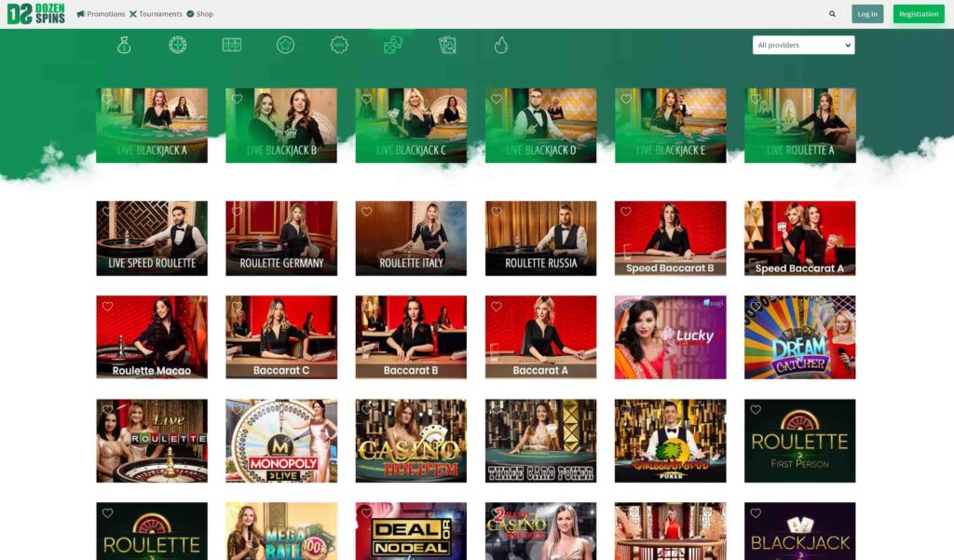The height and width of the screenshot is (560, 954).
Task: Toggle heart on Roulette Macao
Action: tap(108, 307)
